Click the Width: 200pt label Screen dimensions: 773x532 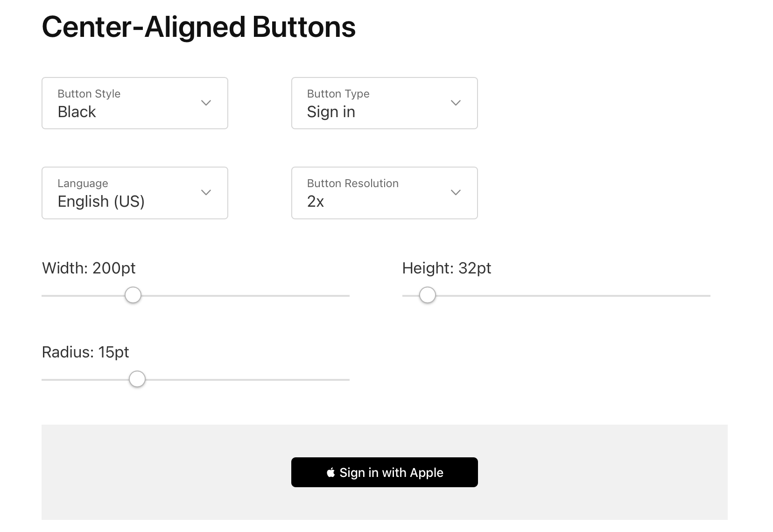pyautogui.click(x=89, y=268)
